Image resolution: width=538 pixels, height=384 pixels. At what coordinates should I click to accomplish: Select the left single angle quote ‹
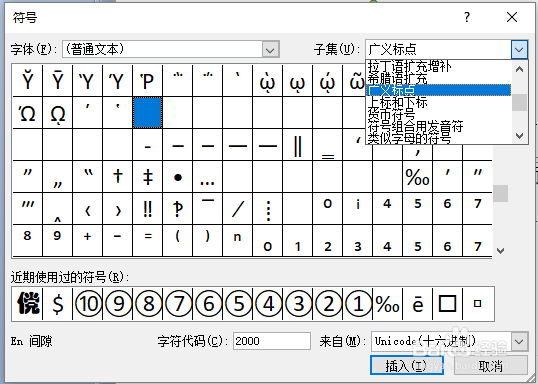pos(87,209)
